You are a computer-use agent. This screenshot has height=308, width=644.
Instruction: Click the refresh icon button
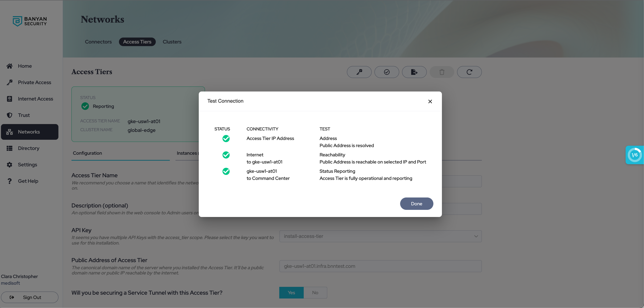pos(469,72)
